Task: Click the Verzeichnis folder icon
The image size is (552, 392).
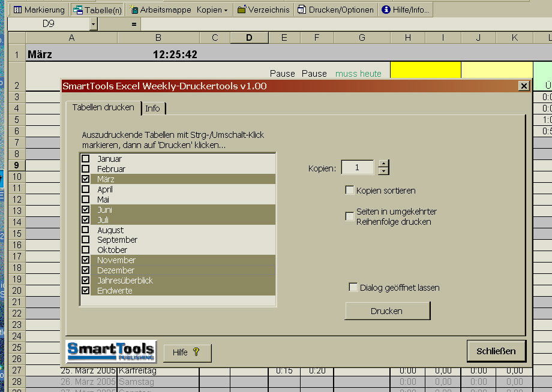Action: [x=241, y=10]
